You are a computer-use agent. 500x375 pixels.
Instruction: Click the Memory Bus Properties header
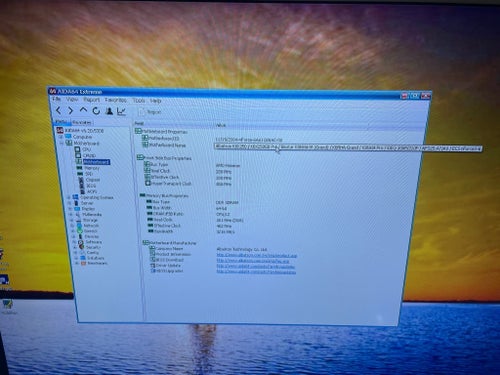164,196
